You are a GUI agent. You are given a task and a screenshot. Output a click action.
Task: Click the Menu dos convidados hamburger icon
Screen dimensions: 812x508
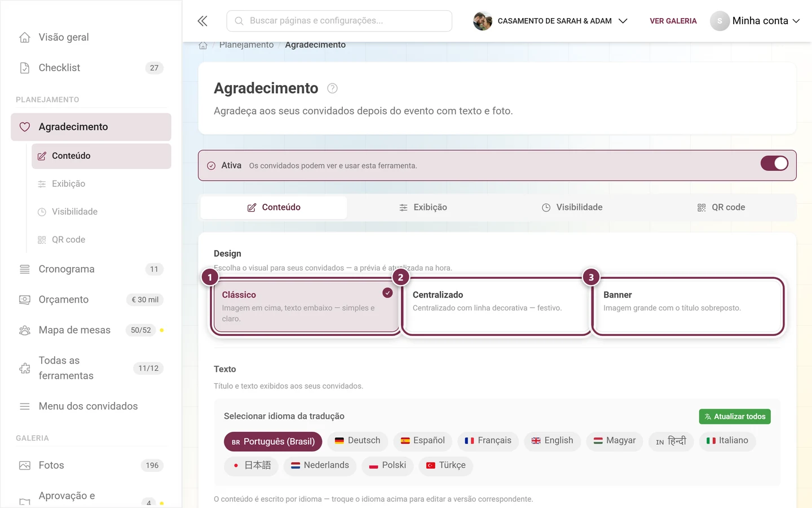tap(25, 406)
